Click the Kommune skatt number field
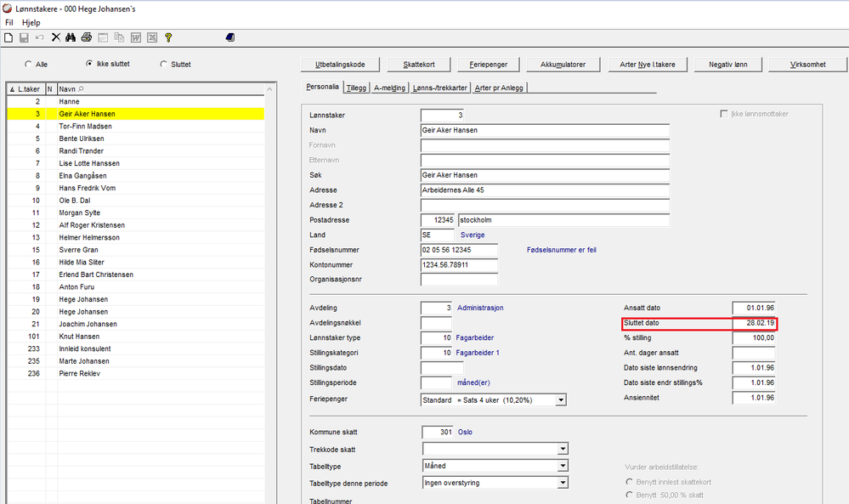Screen dimensions: 849x504 click(438, 433)
